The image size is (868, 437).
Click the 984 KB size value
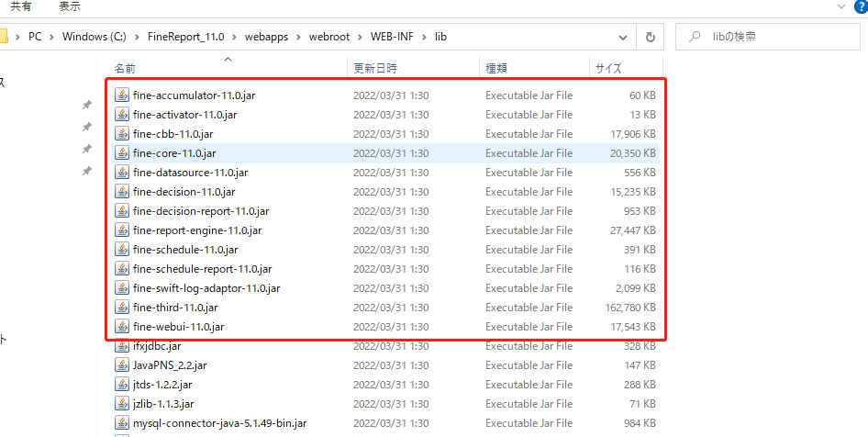point(639,424)
